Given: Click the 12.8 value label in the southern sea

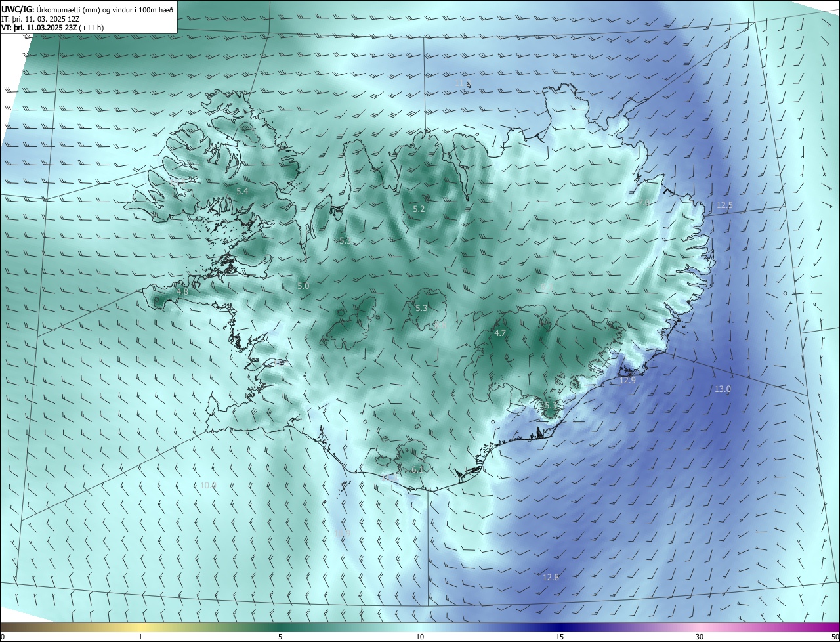Looking at the screenshot, I should click(x=551, y=577).
